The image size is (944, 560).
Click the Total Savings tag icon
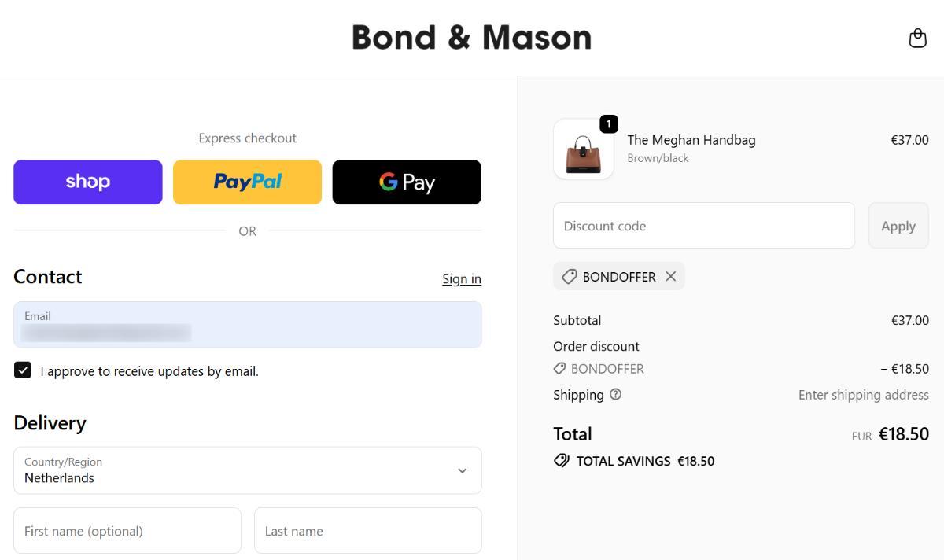tap(562, 461)
